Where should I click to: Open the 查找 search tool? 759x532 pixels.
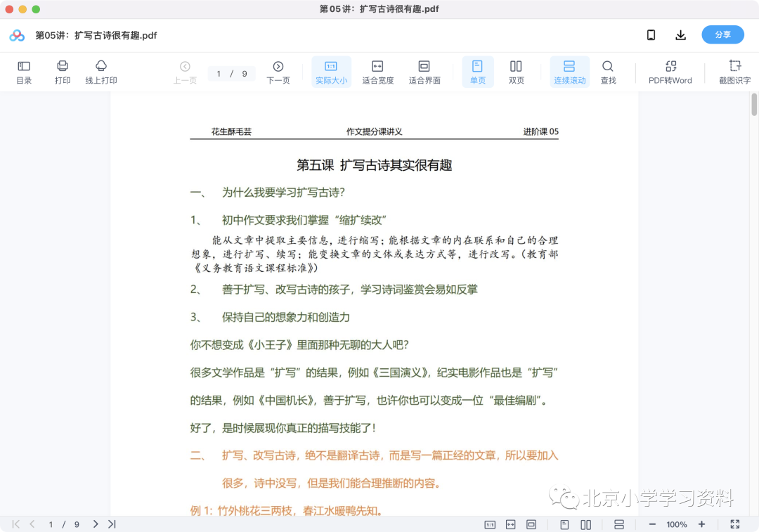coord(608,72)
